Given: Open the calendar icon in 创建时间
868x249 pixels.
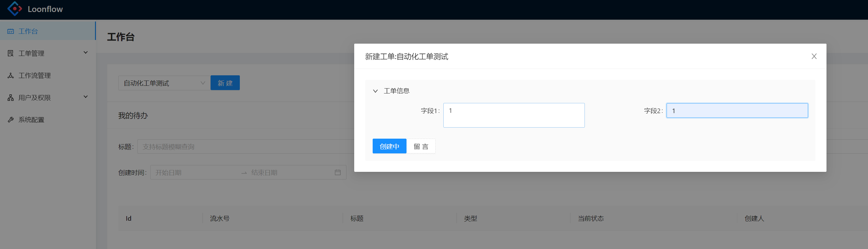Looking at the screenshot, I should (338, 172).
